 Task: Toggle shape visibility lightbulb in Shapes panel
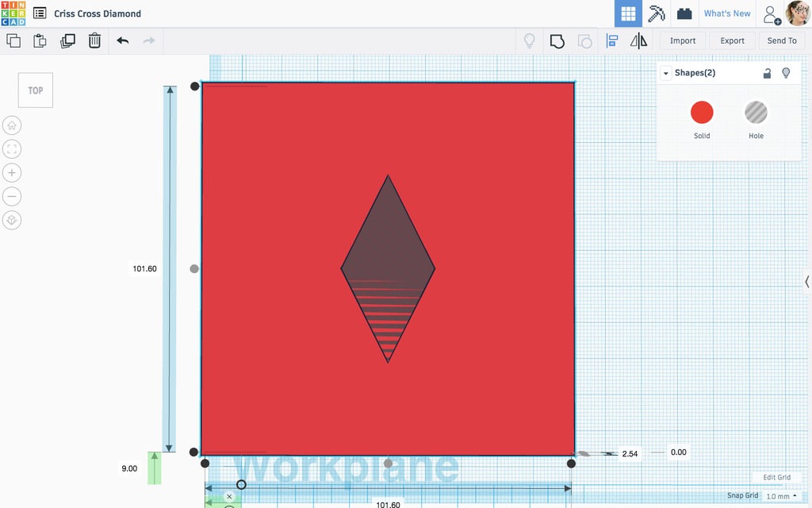click(x=786, y=73)
